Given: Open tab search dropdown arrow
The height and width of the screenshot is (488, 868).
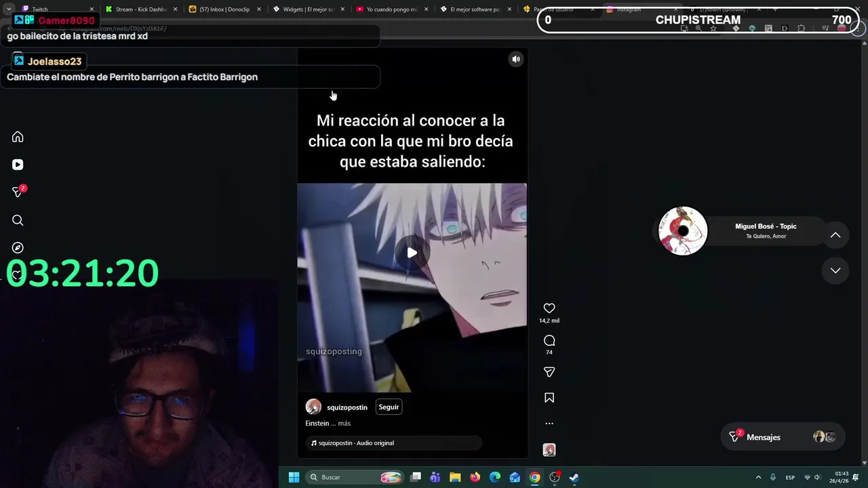Looking at the screenshot, I should click(x=8, y=9).
